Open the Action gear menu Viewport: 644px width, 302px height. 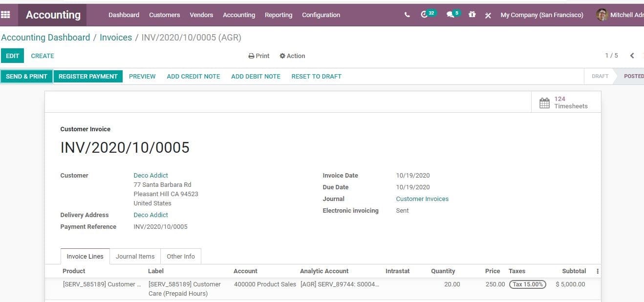click(x=292, y=56)
